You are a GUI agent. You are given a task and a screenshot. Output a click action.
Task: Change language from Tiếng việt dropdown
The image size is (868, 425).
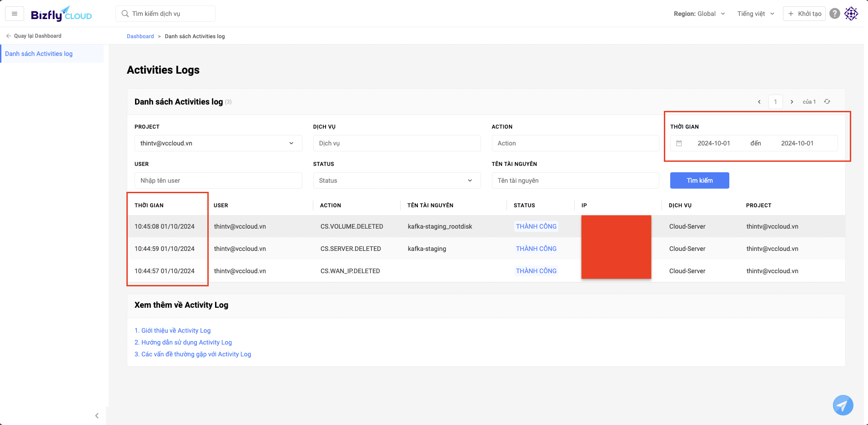755,14
